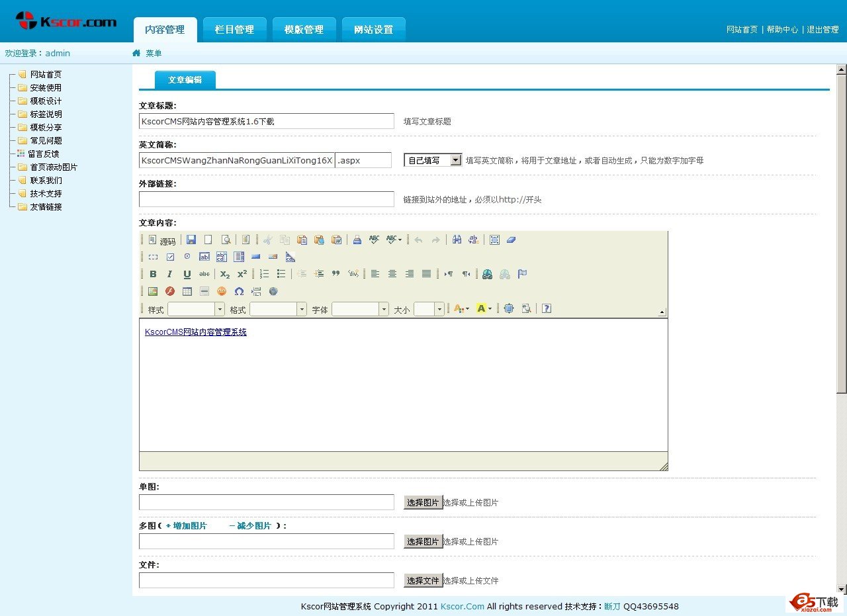Insert special character Omega icon

pos(239,291)
